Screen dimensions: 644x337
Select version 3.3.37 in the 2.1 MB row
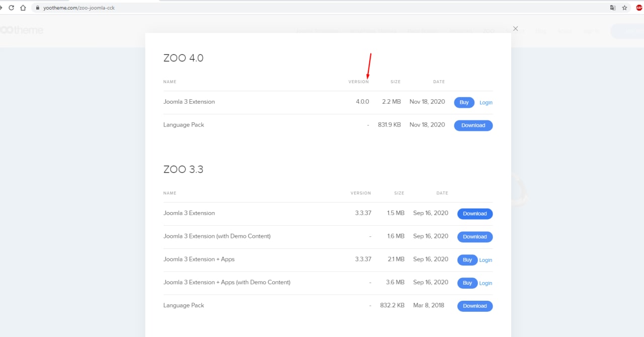363,259
